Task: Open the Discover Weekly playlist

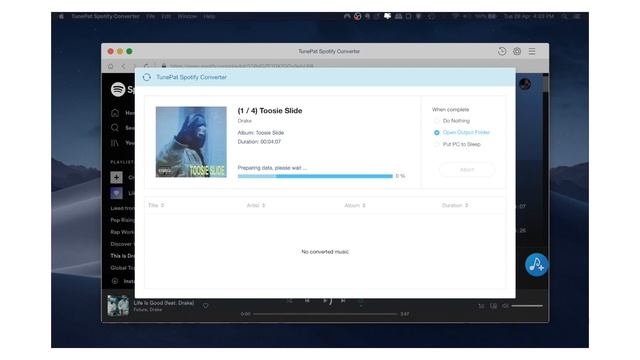Action: (x=122, y=244)
